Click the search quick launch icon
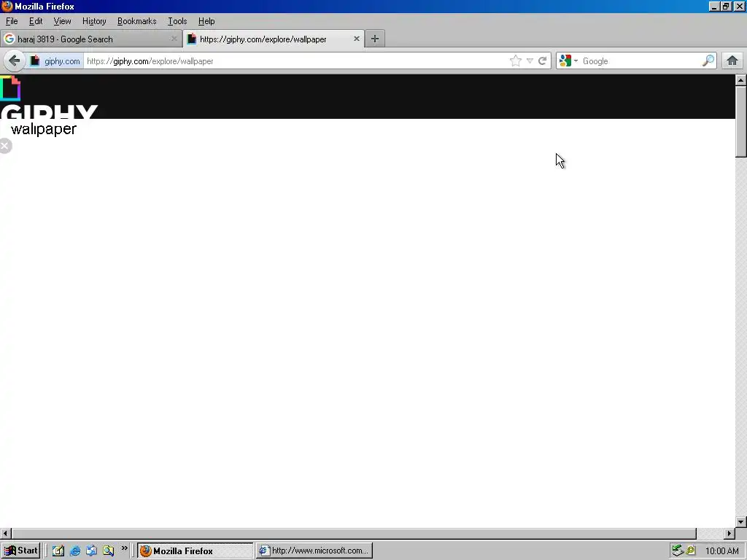This screenshot has width=747, height=560. pyautogui.click(x=108, y=551)
